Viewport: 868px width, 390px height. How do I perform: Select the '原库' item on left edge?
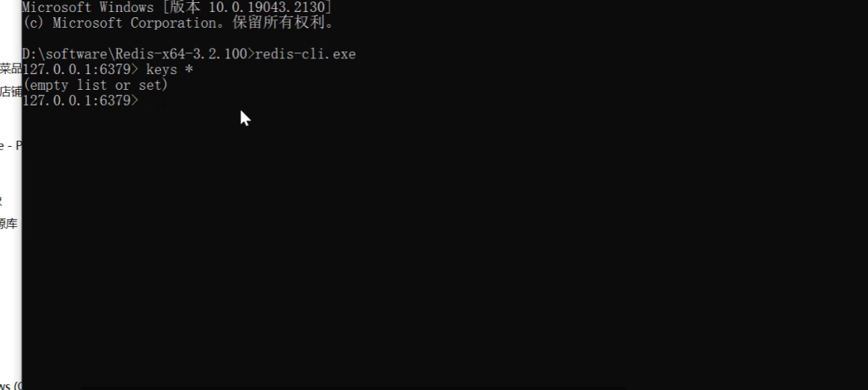tap(8, 224)
